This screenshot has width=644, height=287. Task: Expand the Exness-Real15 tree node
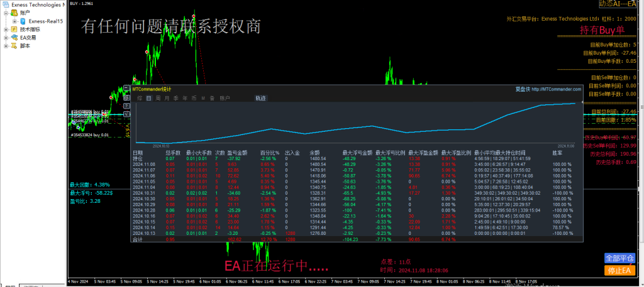tap(14, 21)
